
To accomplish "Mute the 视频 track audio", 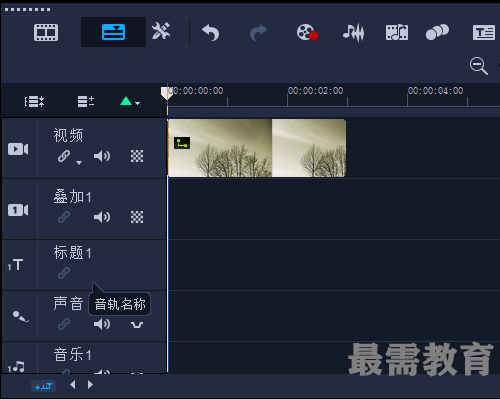I will [102, 156].
